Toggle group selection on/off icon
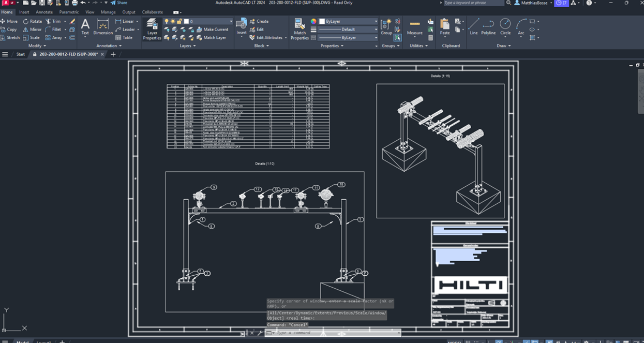The image size is (644, 343). pos(397,38)
